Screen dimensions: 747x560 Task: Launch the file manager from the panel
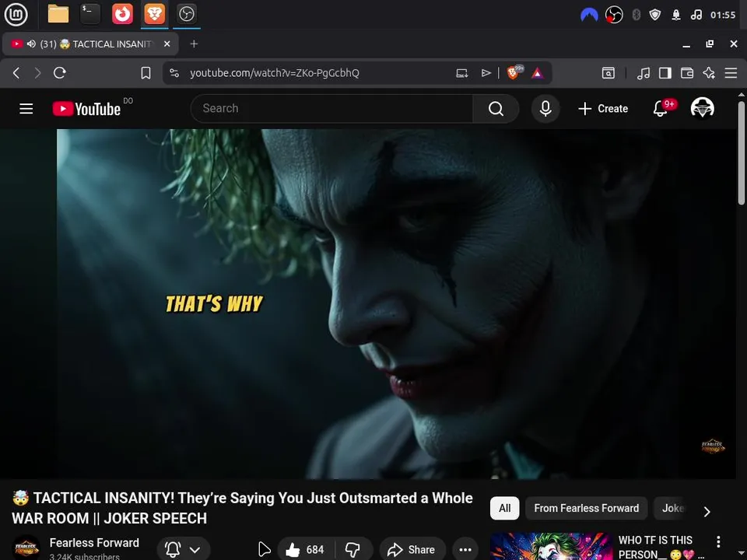(58, 14)
